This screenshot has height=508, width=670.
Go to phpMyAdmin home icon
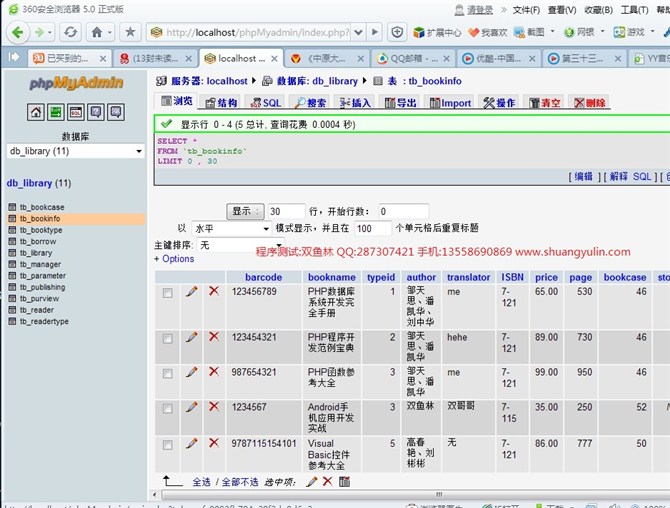pos(36,112)
